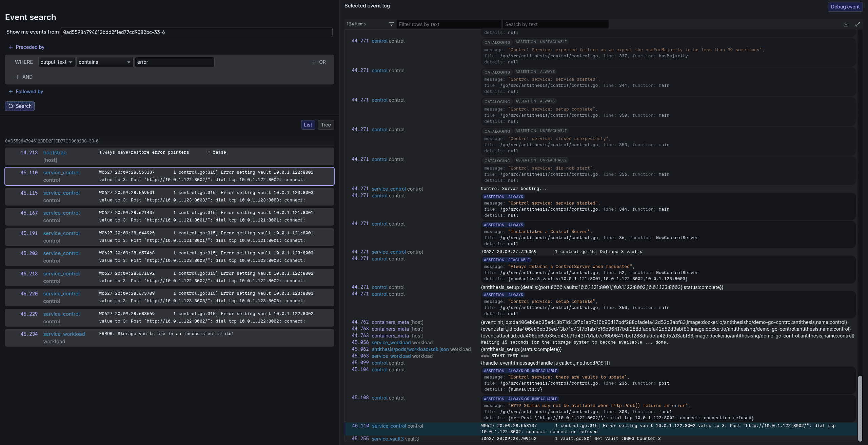Click service_workload link in 45.234 result
The image size is (868, 445).
tap(64, 334)
